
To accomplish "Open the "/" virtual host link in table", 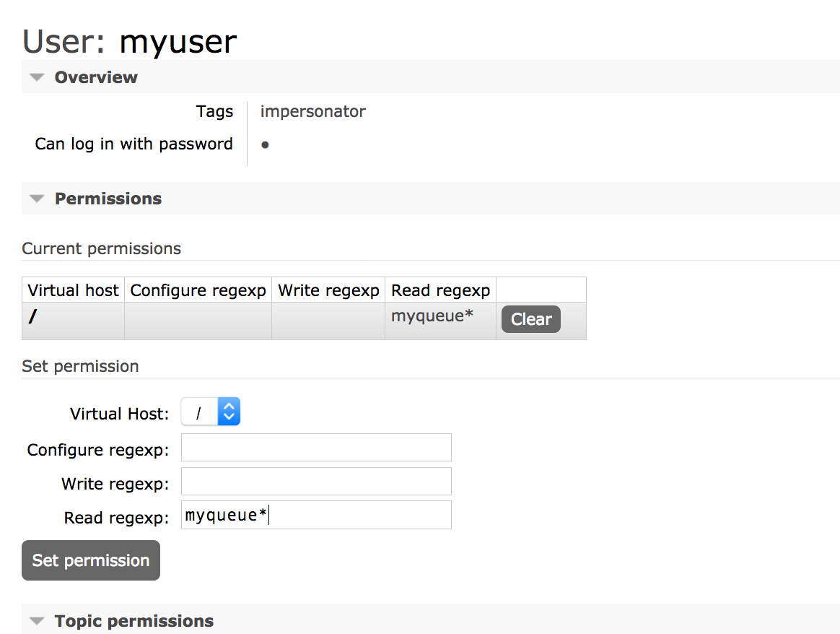I will [32, 318].
